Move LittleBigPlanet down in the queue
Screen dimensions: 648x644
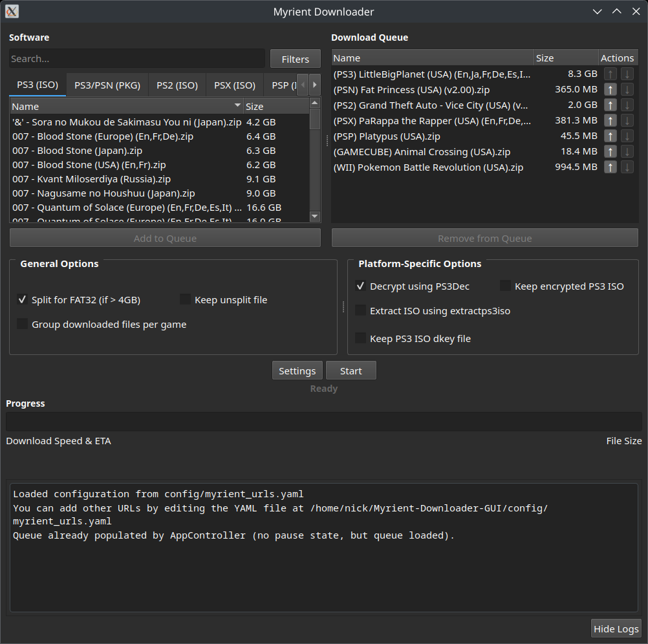[627, 74]
